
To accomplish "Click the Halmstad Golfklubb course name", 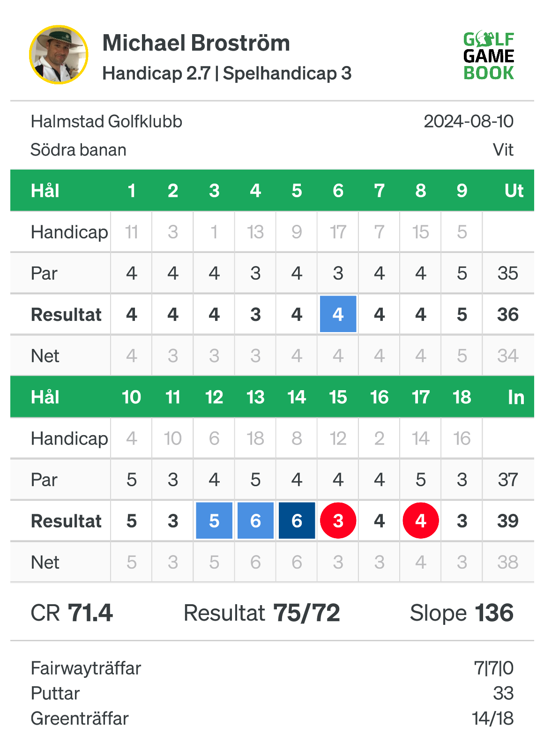I will click(106, 122).
